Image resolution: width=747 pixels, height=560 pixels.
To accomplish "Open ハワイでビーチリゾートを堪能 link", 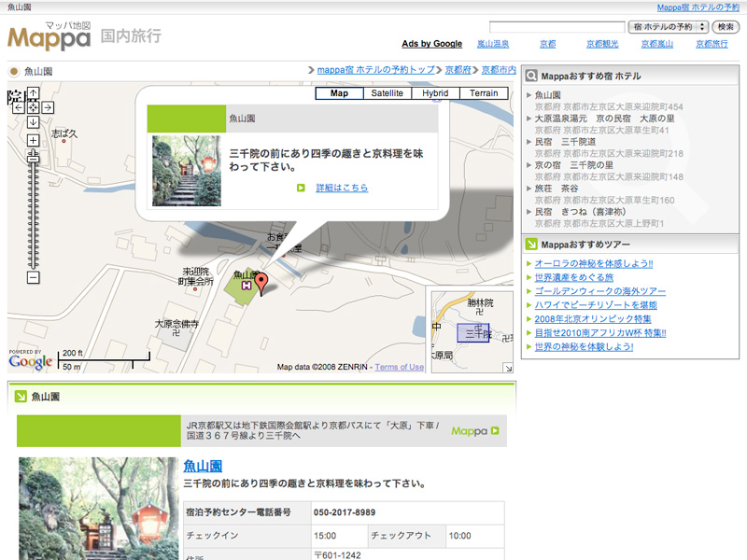I will pos(596,305).
